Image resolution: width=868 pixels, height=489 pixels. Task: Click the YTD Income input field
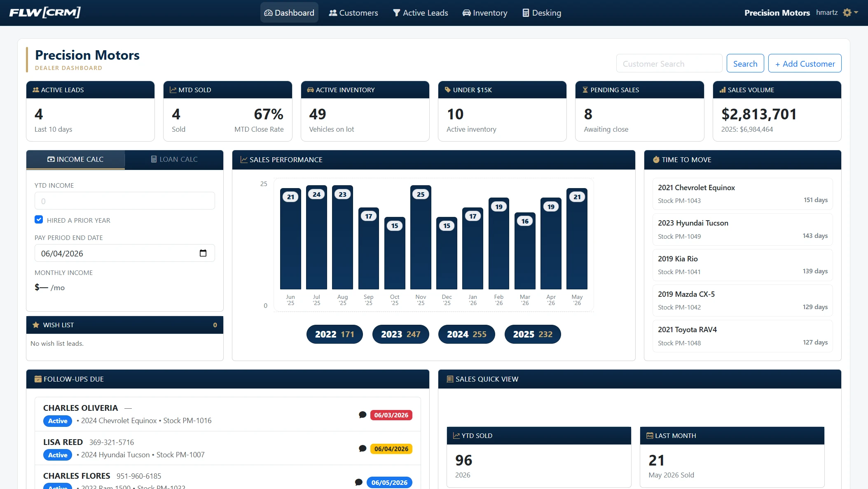(124, 201)
